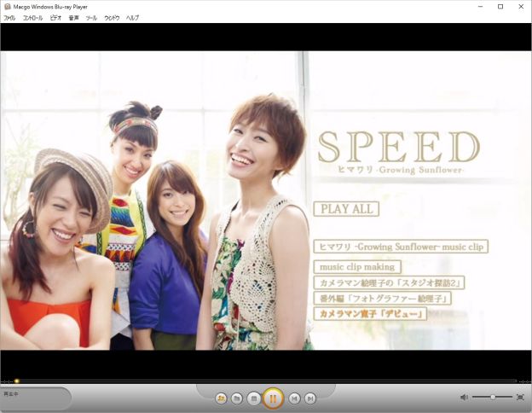Viewport: 532px width, 413px height.
Task: Skip to the next chapter
Action: point(310,398)
